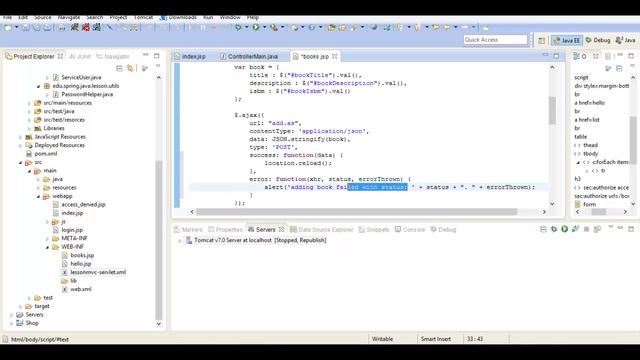Expand the target folder
Image resolution: width=640 pixels, height=360 pixels.
[20, 306]
